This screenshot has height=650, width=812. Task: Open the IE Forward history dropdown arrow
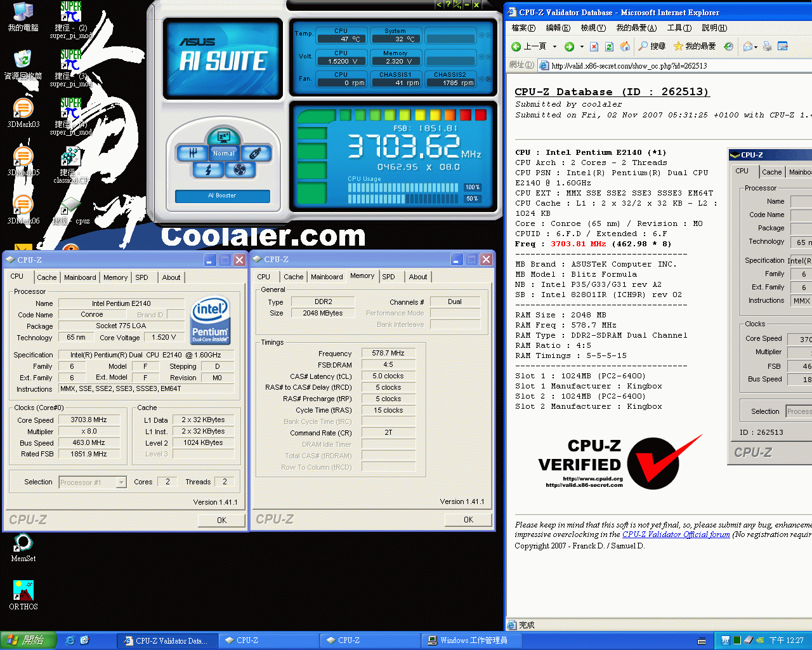[x=582, y=46]
